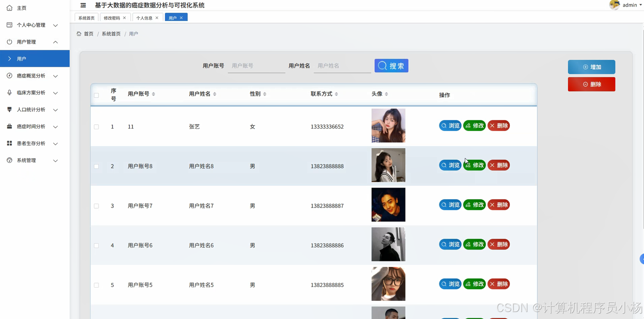This screenshot has height=319, width=644.
Task: Click the hamburger menu collapse icon
Action: tap(83, 5)
